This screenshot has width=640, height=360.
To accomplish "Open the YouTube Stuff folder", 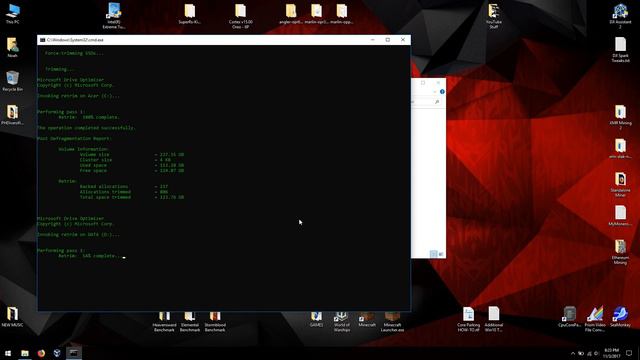I will click(x=493, y=16).
